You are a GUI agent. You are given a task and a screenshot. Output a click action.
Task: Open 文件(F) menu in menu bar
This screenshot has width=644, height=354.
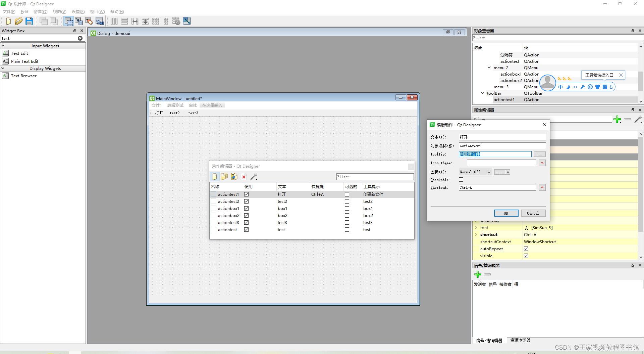click(x=9, y=12)
